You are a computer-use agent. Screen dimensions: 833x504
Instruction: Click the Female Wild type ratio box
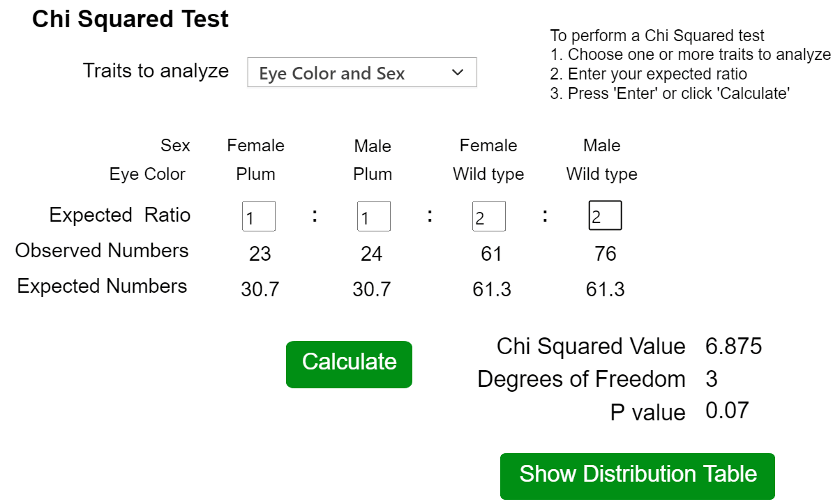(x=488, y=217)
